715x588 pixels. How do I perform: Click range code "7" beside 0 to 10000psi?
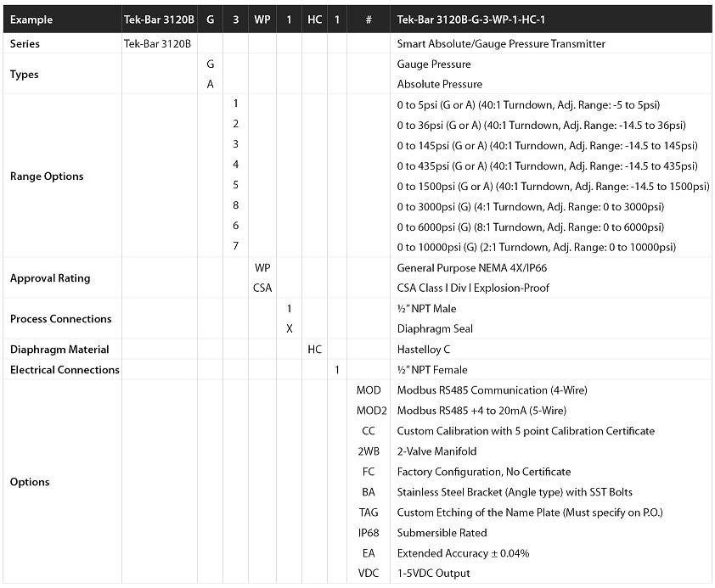[236, 246]
